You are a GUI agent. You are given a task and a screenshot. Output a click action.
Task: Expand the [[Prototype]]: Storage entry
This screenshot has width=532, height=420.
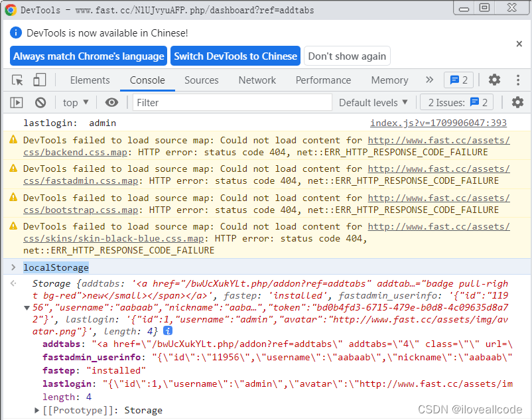(x=37, y=410)
